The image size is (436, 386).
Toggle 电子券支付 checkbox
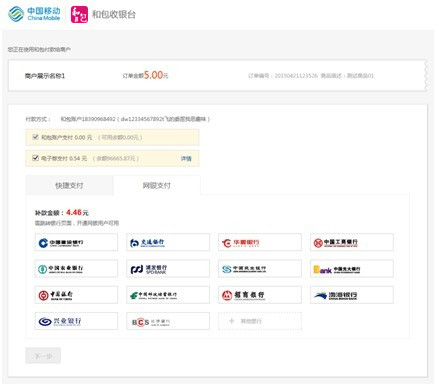(35, 158)
